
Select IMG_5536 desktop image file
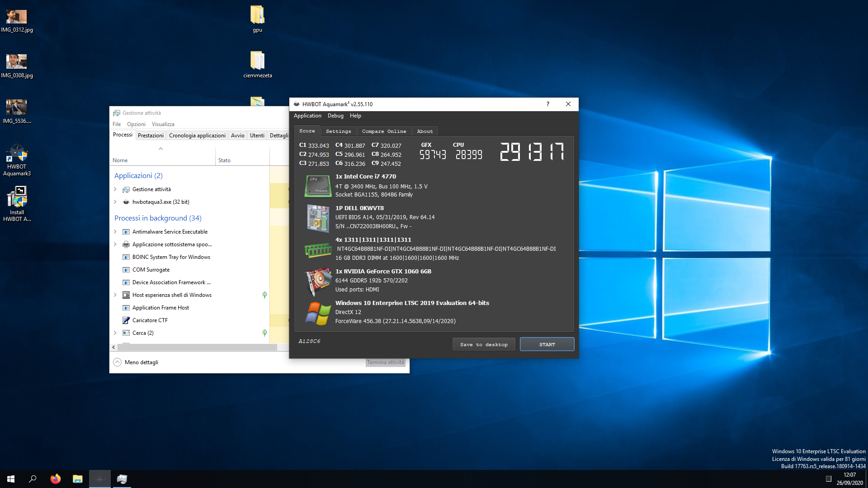click(x=17, y=111)
